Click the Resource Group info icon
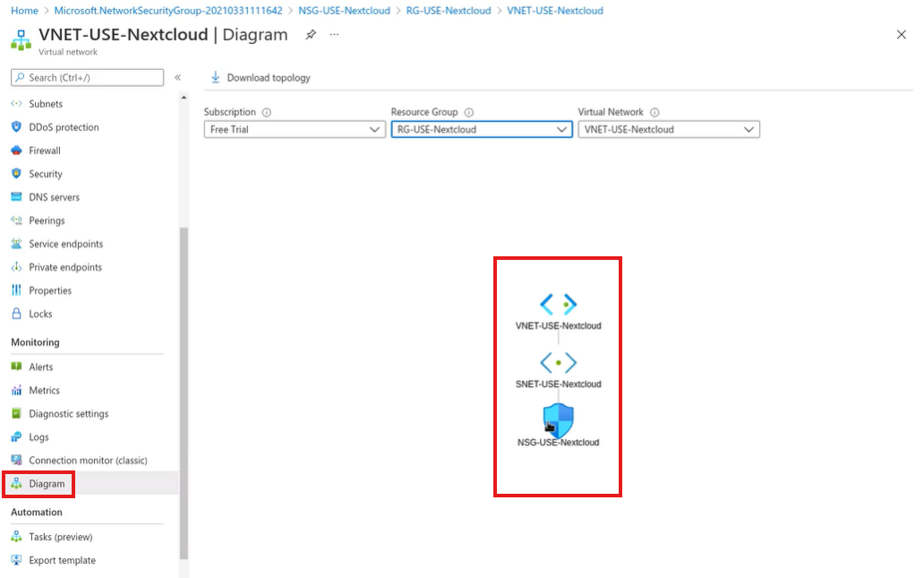 [469, 112]
